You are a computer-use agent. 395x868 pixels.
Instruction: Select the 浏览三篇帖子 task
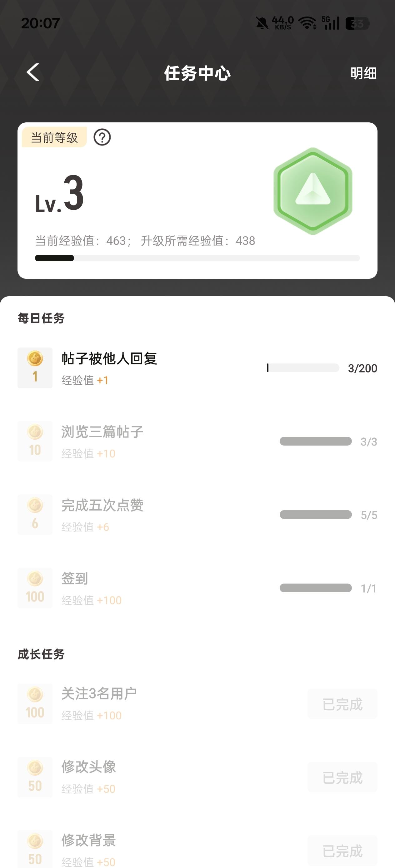tap(102, 432)
